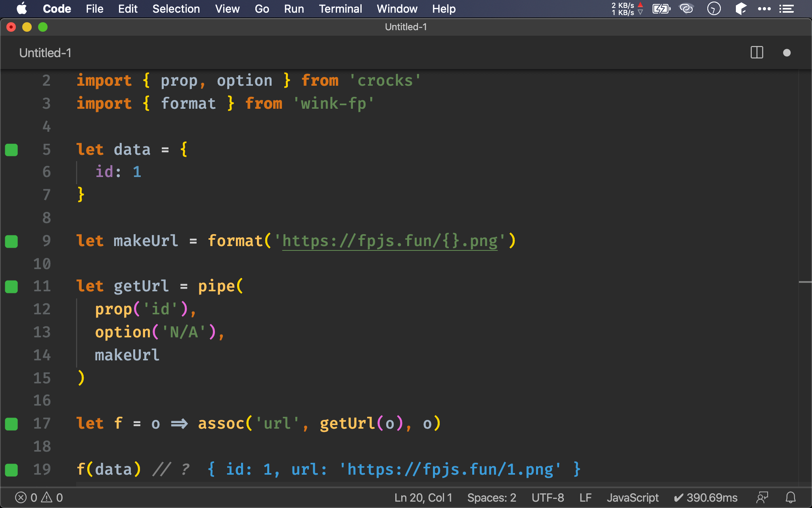The image size is (812, 508).
Task: Click on makeUrl variable on line 9
Action: tap(146, 241)
